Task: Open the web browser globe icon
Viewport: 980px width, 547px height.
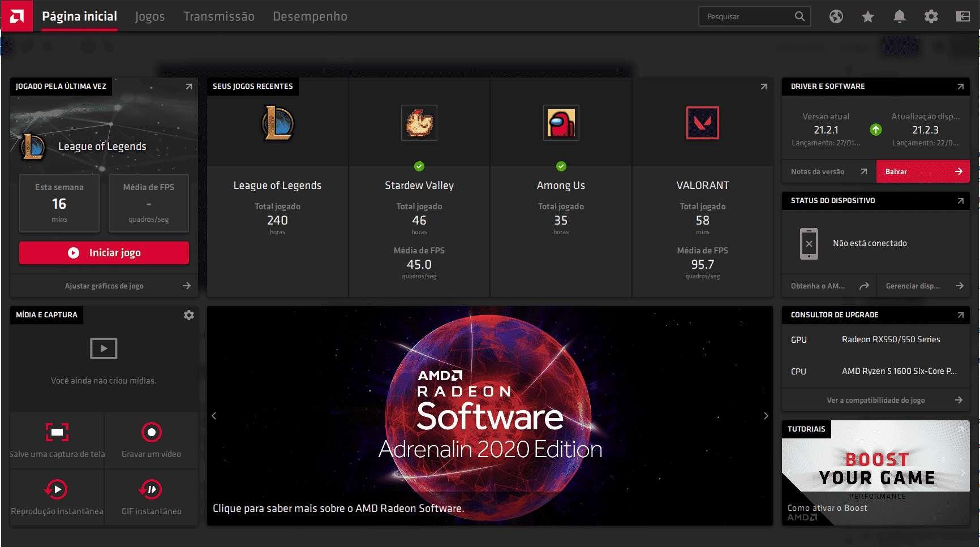Action: coord(836,16)
